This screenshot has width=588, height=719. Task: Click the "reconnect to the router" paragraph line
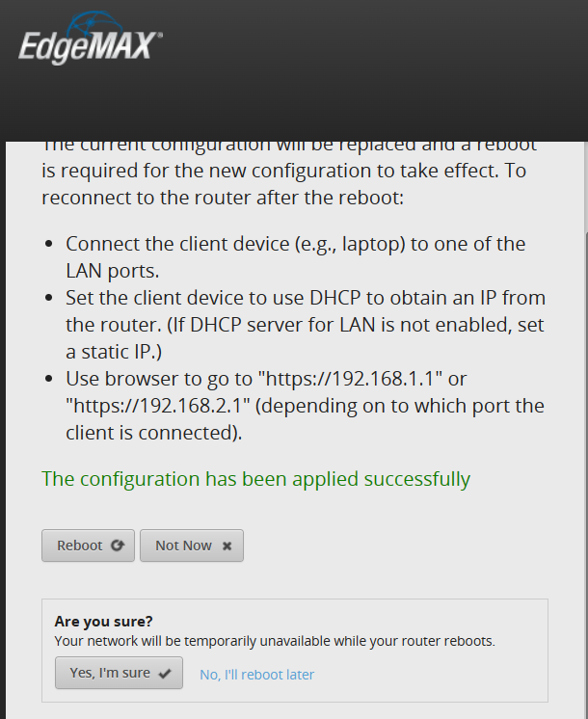227,198
